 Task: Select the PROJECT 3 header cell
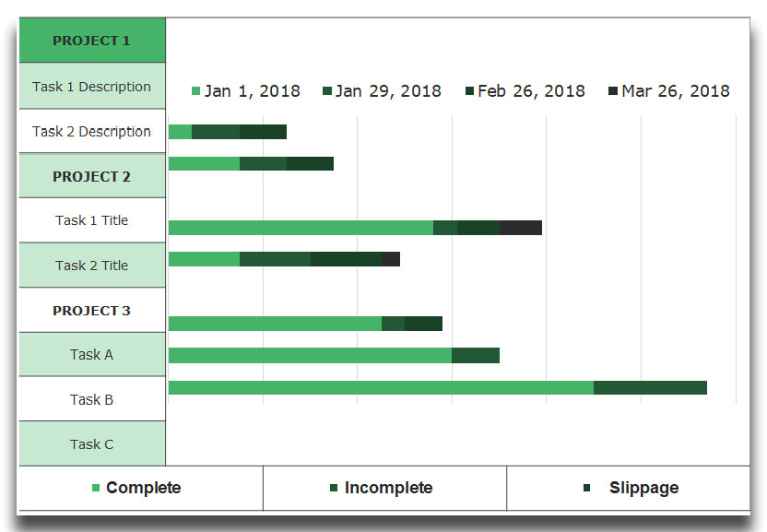coord(91,311)
